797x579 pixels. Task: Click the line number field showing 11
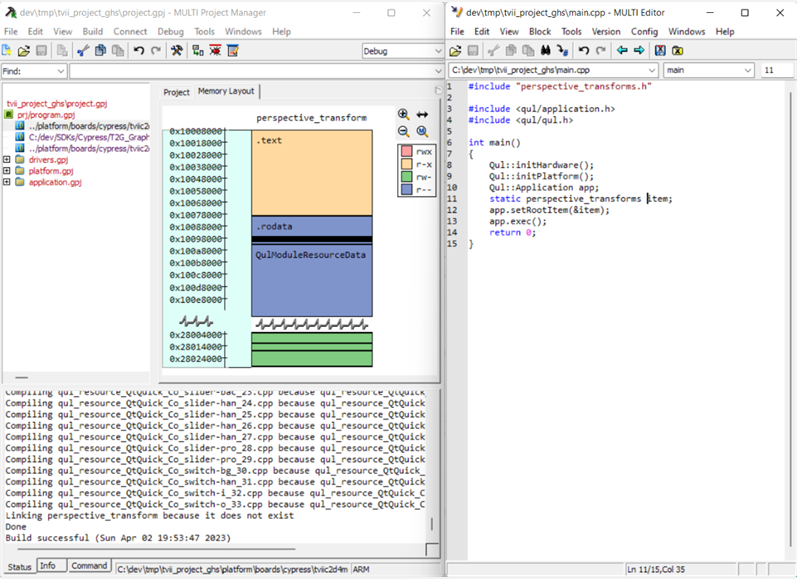pos(774,71)
